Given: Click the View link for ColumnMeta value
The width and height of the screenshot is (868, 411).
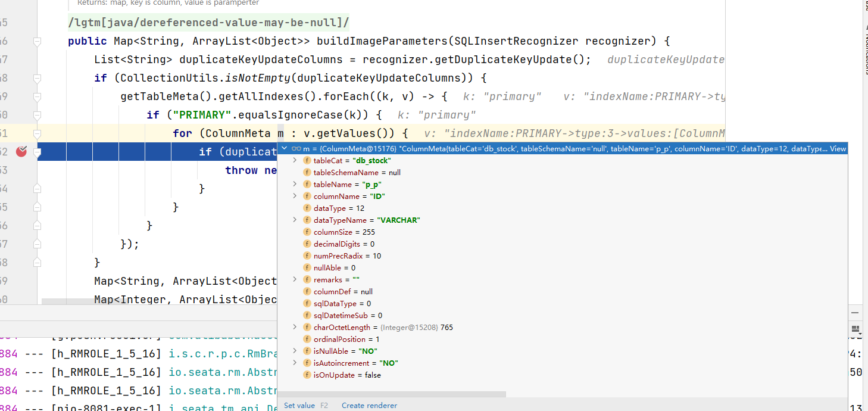Looking at the screenshot, I should point(838,149).
